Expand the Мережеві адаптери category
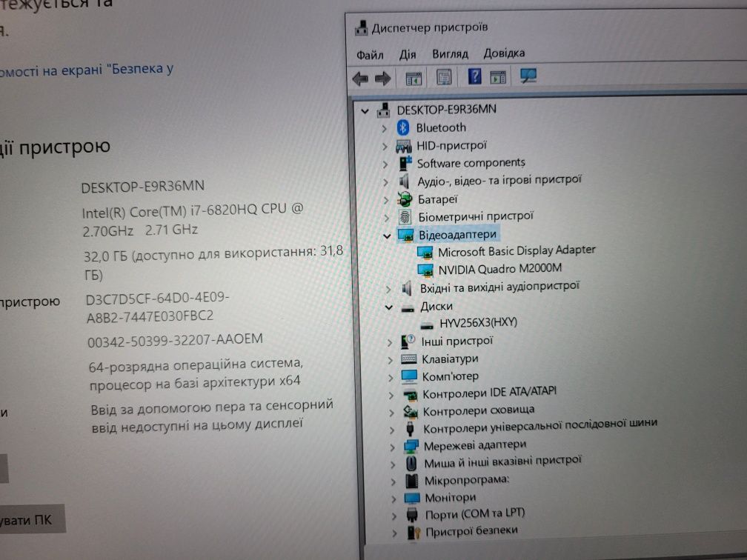Viewport: 747px width, 560px height. coord(392,447)
